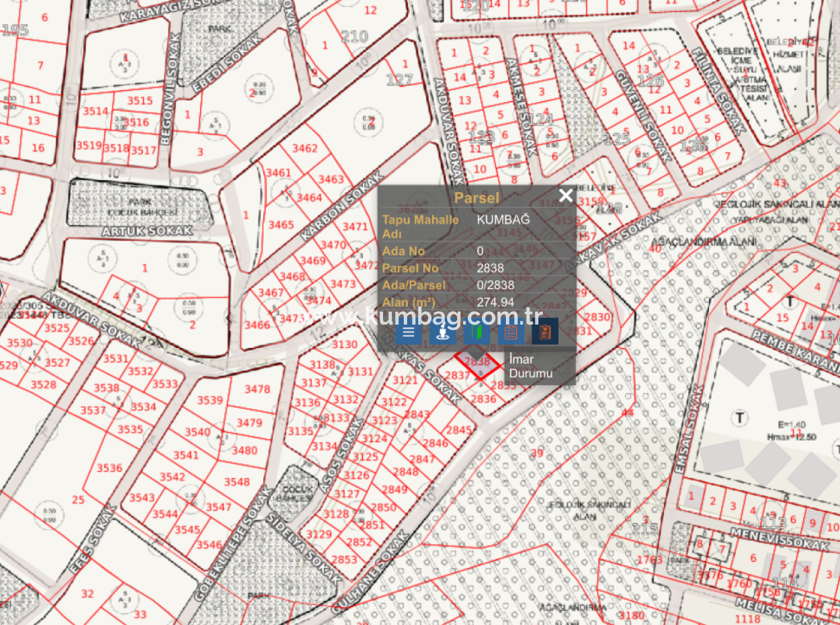The width and height of the screenshot is (840, 625).
Task: Select parcel 2849 on the map
Action: pyautogui.click(x=394, y=489)
